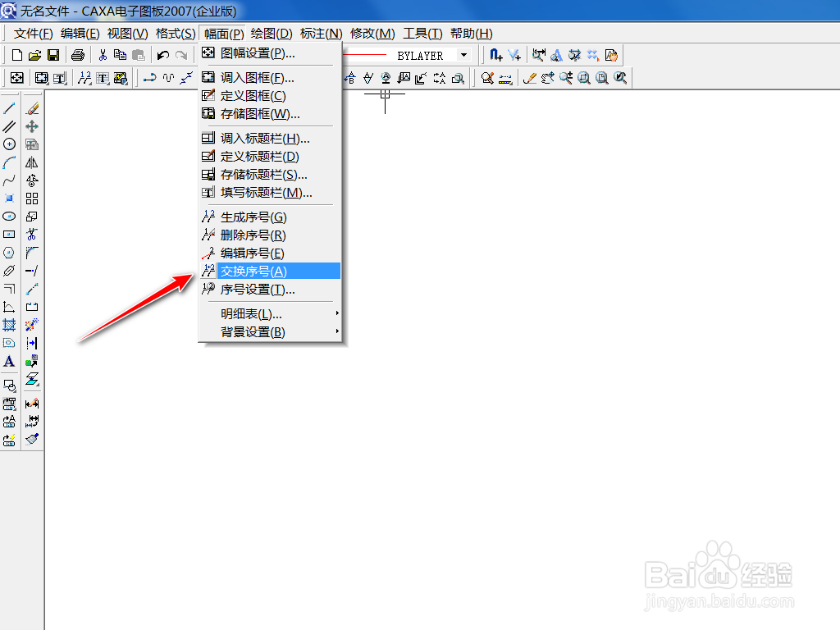840x630 pixels.
Task: Select the Spline curve tool
Action: 9,180
